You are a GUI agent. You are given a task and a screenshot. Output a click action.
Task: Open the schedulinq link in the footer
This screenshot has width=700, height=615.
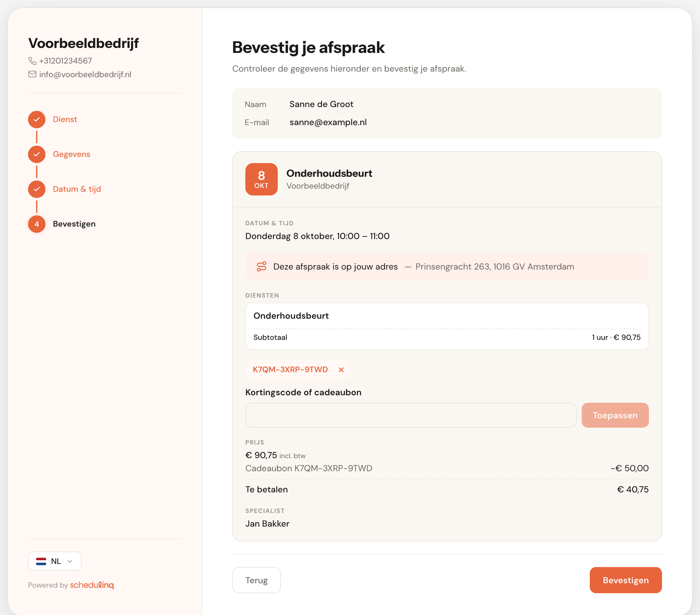click(x=92, y=585)
